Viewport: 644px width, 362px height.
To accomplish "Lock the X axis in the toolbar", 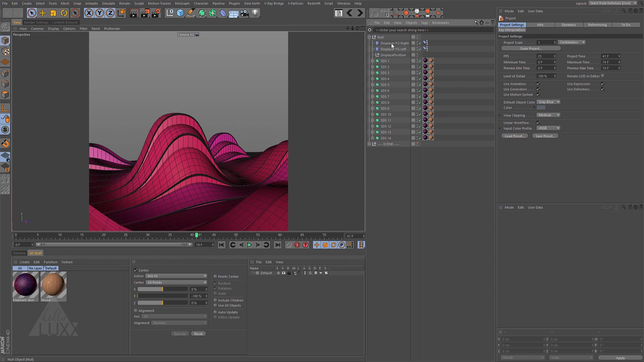I will (89, 13).
